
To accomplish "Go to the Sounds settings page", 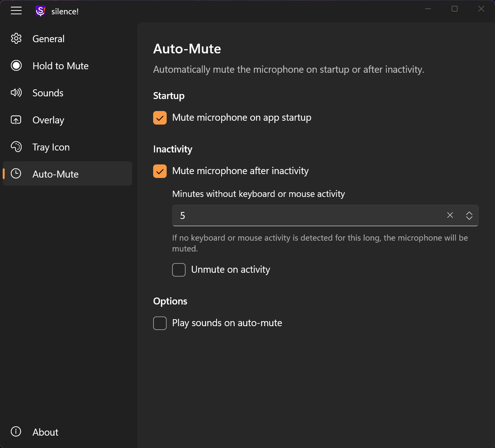I will pos(48,93).
